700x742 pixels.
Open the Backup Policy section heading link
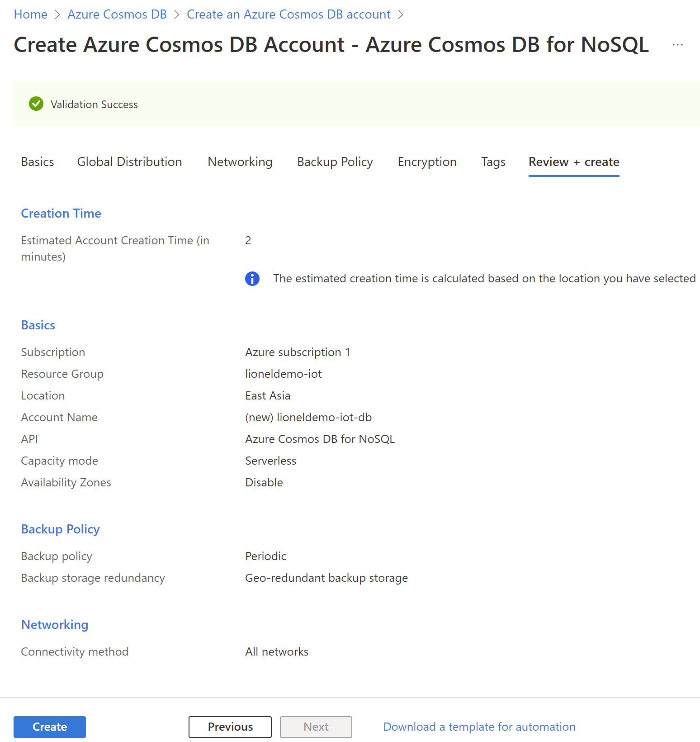coord(60,529)
